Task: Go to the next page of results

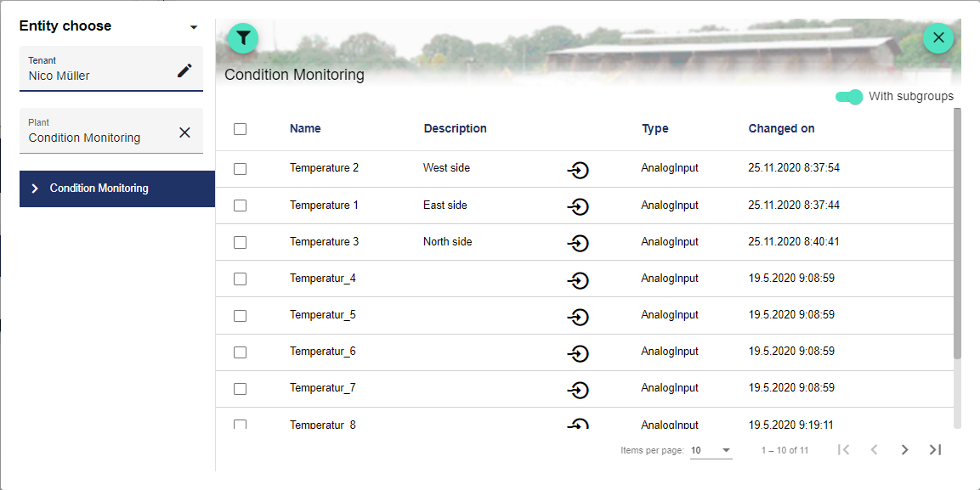Action: click(x=904, y=450)
